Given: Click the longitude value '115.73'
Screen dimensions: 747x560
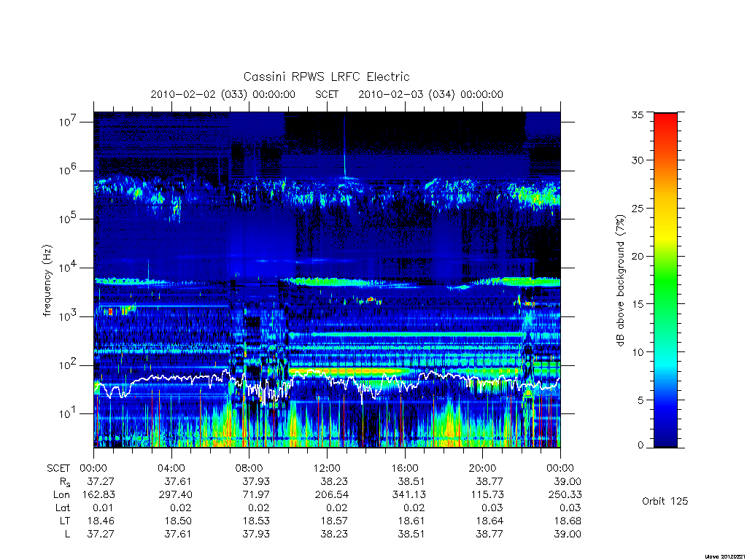Looking at the screenshot, I should coord(487,495).
